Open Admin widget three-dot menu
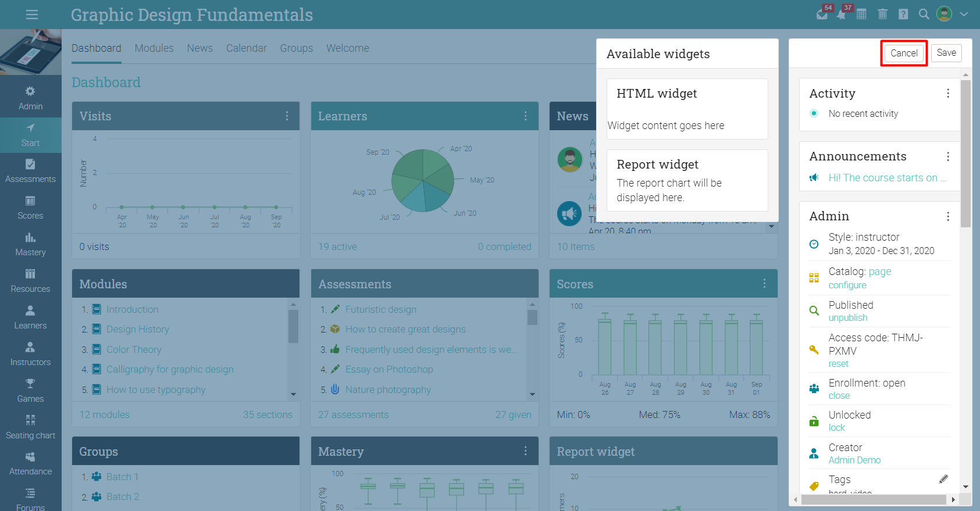 948,216
